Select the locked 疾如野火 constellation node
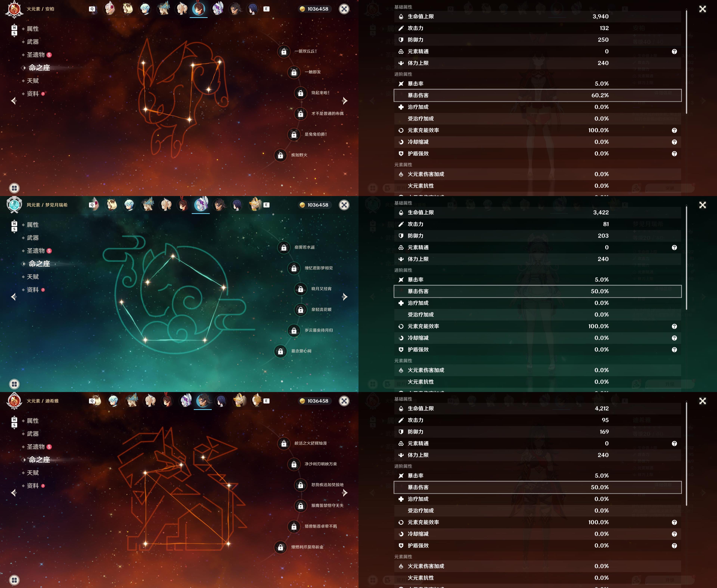The height and width of the screenshot is (588, 717). [x=280, y=155]
